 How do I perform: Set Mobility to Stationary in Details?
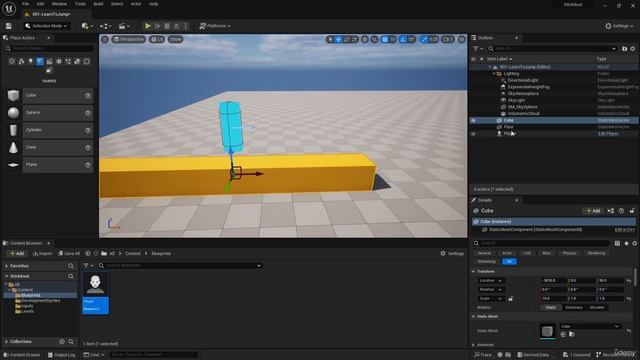click(x=573, y=307)
